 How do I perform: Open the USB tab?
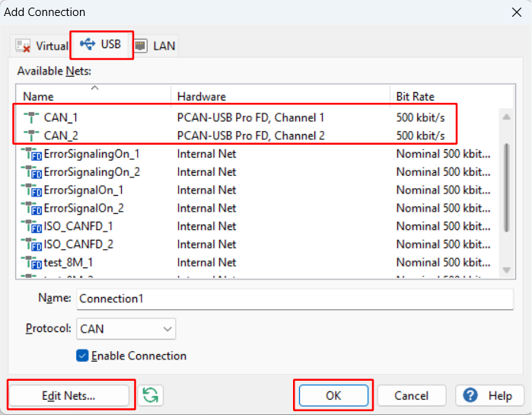[101, 45]
